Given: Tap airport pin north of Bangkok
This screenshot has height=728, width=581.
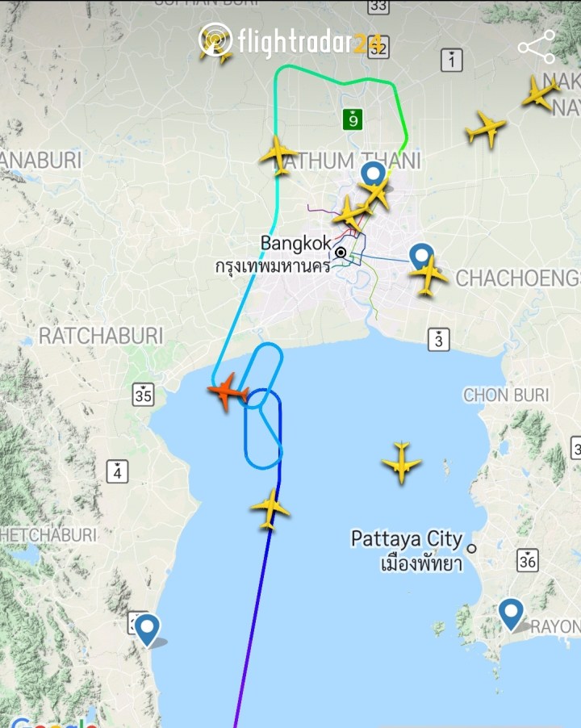Looking at the screenshot, I should [373, 175].
